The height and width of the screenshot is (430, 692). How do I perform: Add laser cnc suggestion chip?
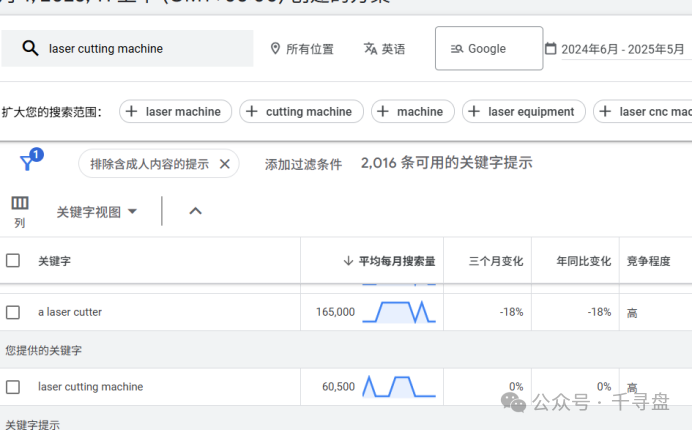tap(643, 112)
